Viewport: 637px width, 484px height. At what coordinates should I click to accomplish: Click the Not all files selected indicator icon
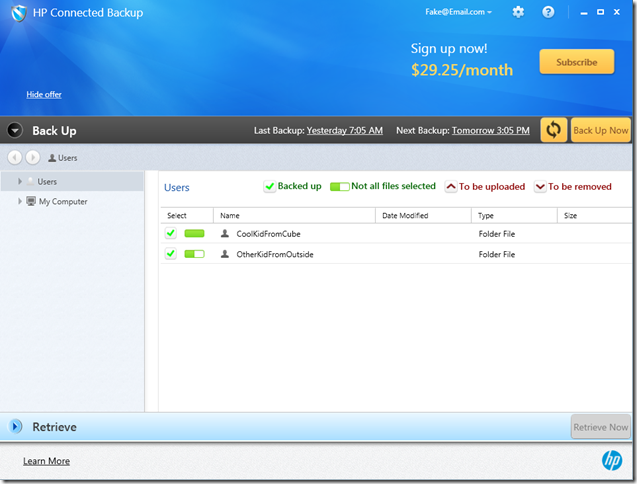pyautogui.click(x=340, y=187)
